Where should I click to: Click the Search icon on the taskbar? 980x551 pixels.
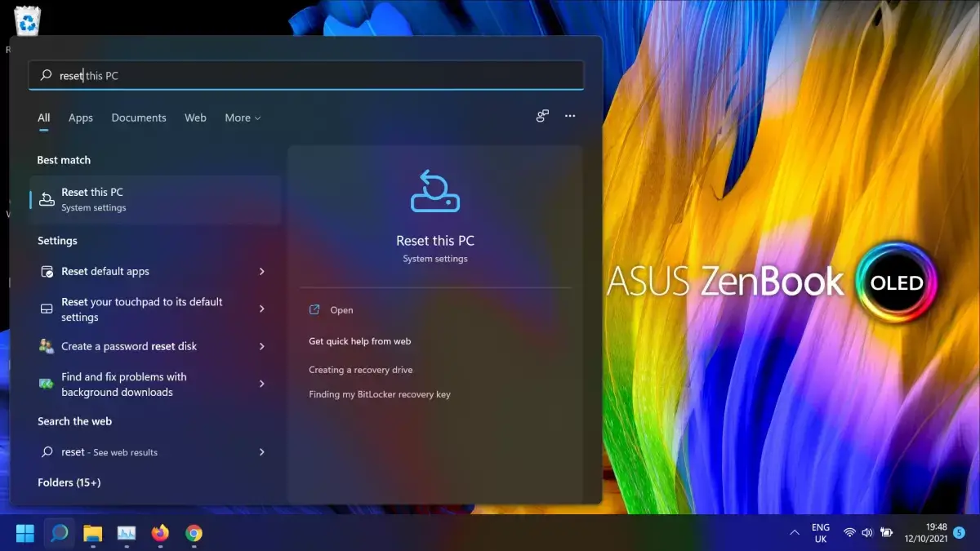click(60, 533)
